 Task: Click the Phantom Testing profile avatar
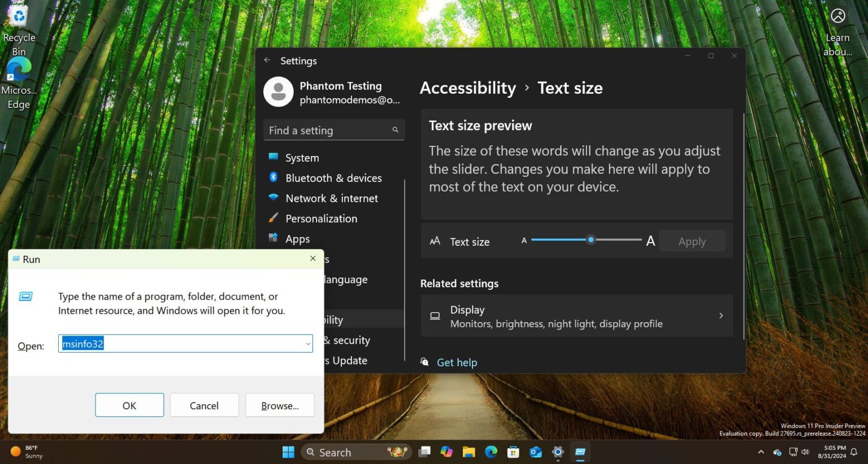point(278,92)
